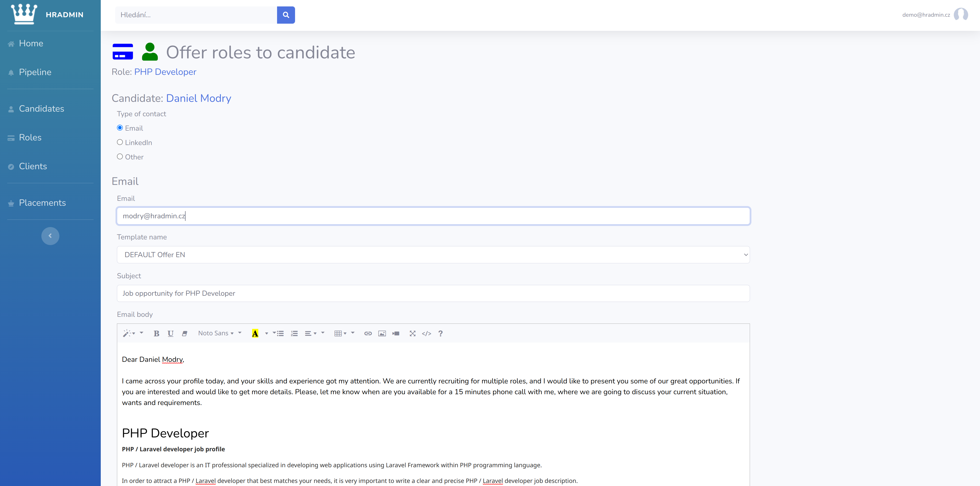Insert a picture using the image icon
The height and width of the screenshot is (486, 980).
pyautogui.click(x=382, y=334)
